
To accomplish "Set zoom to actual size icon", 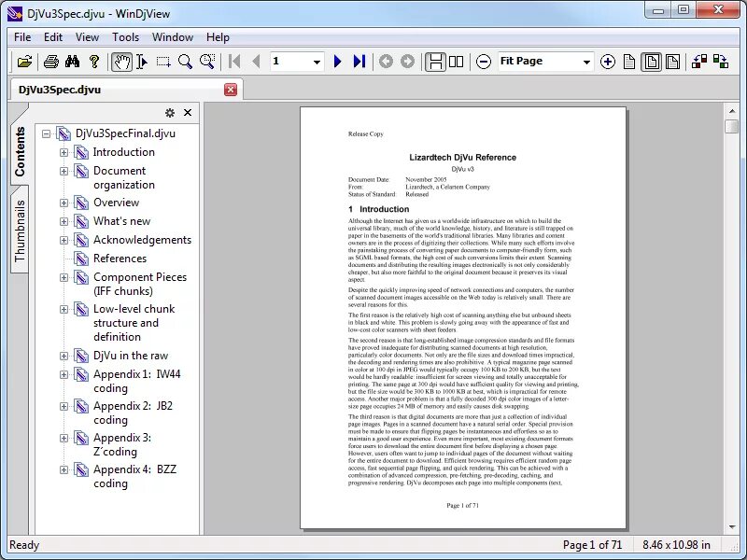I will pos(629,62).
